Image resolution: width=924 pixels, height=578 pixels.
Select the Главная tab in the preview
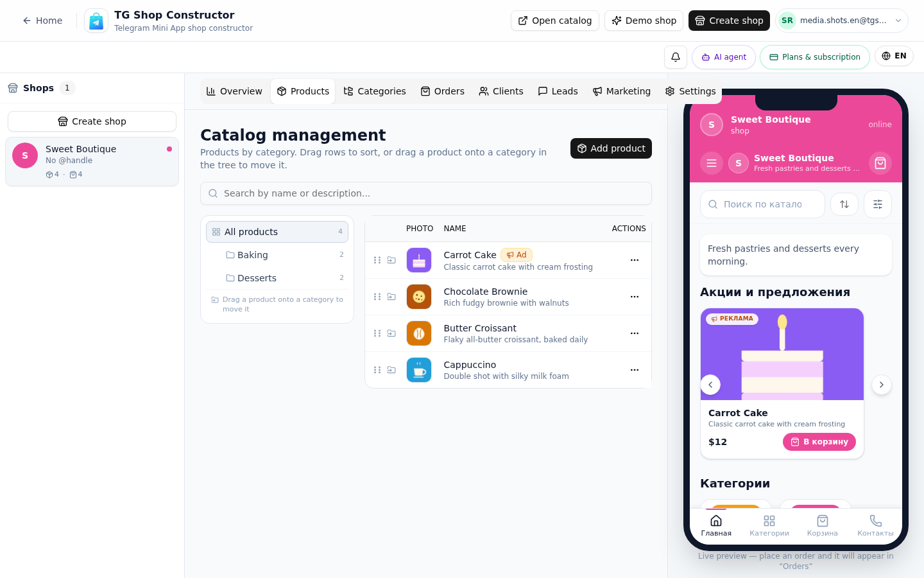[716, 525]
